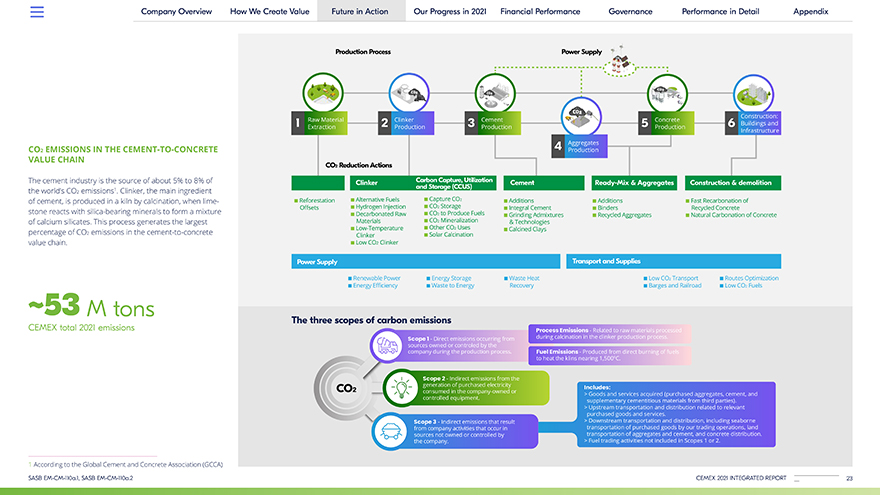Click the blue Power Supply header bar

click(425, 261)
